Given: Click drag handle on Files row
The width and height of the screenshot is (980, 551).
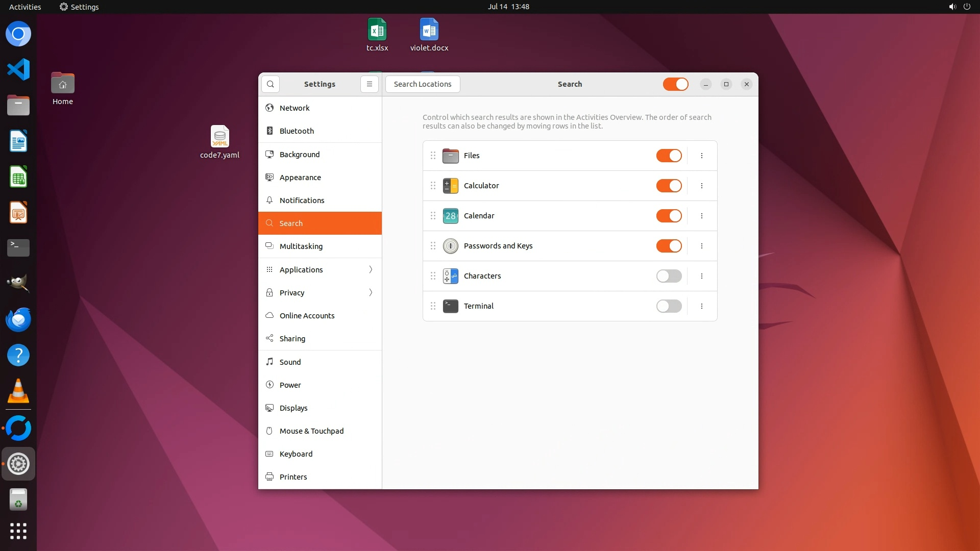Looking at the screenshot, I should point(433,156).
